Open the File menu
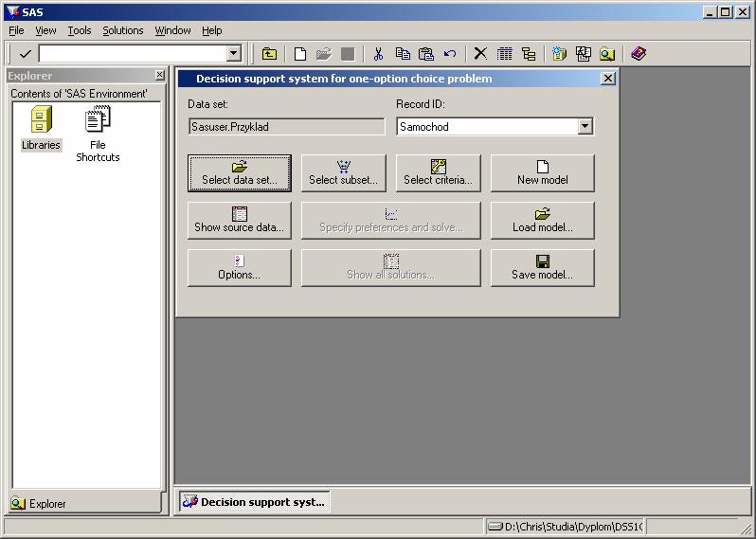756x539 pixels. pos(16,30)
